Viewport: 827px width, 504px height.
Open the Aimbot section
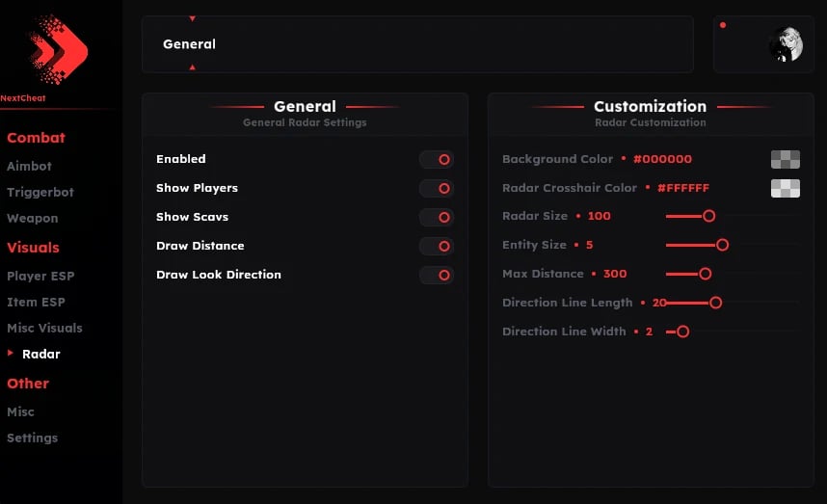30,166
